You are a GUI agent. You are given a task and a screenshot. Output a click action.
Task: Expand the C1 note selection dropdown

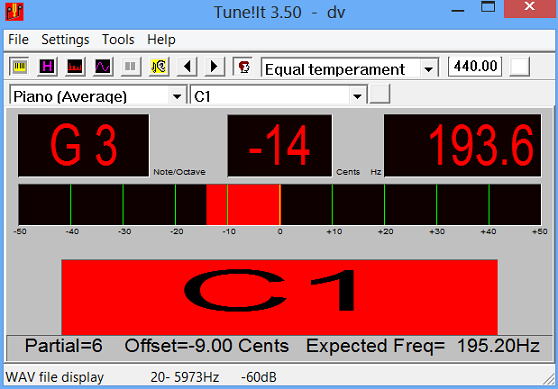[x=357, y=96]
